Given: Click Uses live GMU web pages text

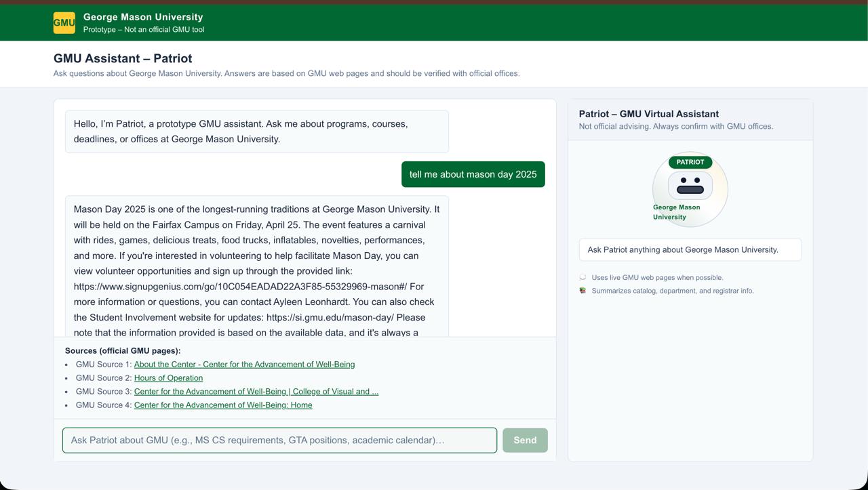Looking at the screenshot, I should (658, 277).
